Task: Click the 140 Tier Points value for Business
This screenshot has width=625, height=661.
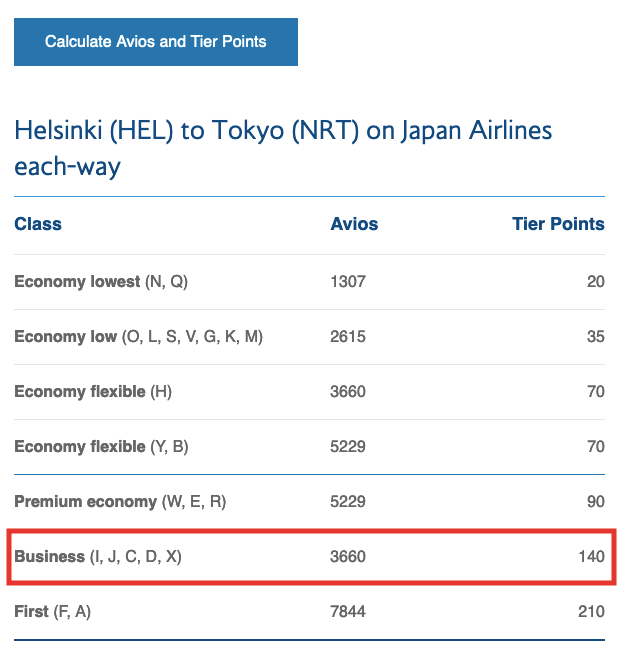Action: tap(592, 557)
